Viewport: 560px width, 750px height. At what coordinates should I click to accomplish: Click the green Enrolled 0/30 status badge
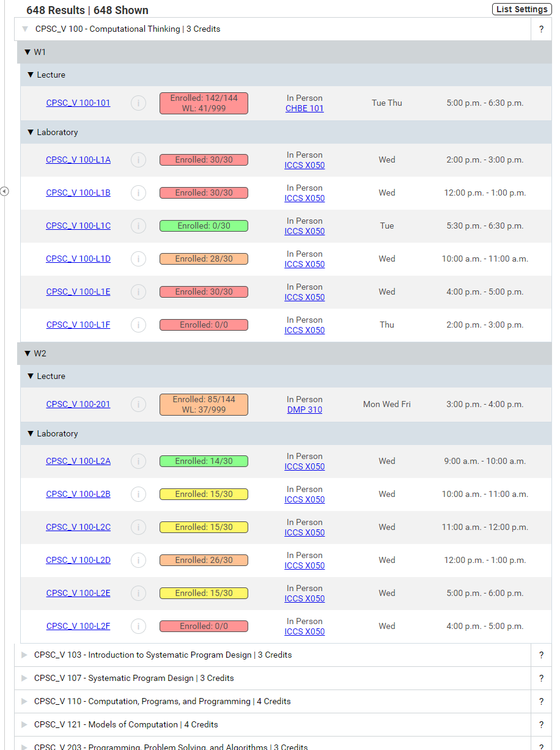(204, 226)
